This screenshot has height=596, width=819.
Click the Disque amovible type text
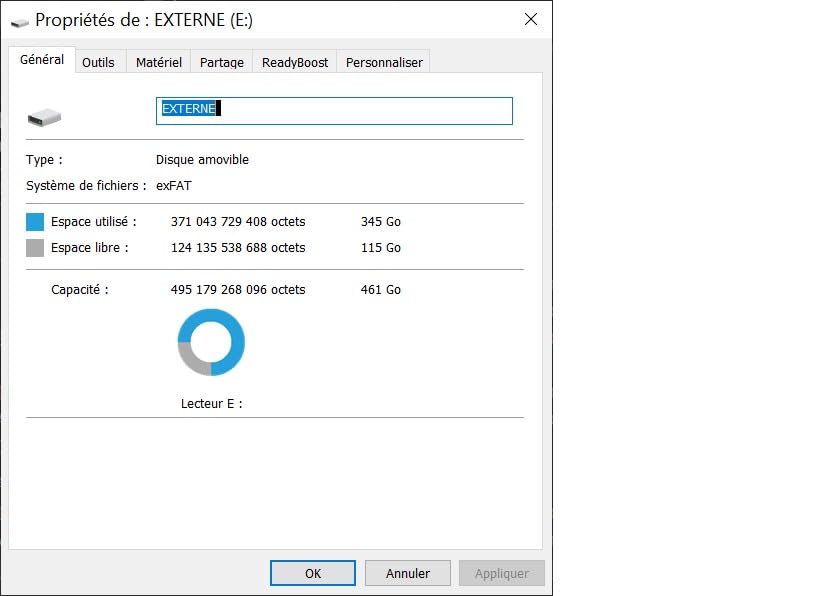202,160
